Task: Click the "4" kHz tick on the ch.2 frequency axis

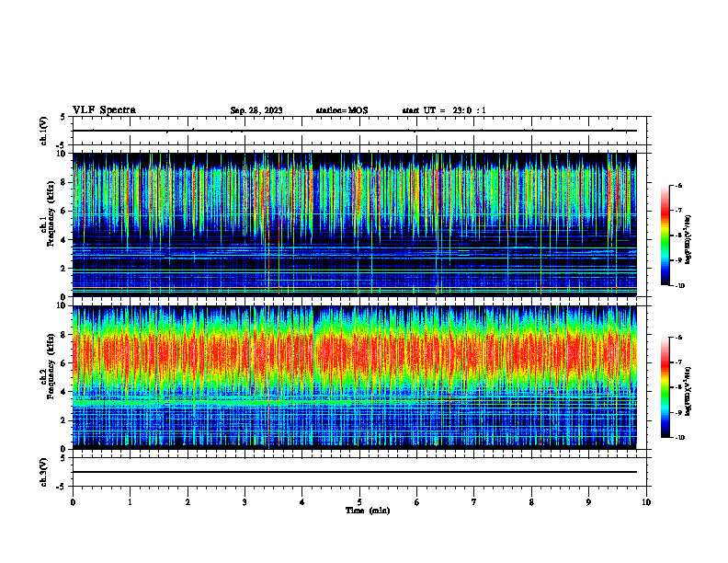Action: click(64, 392)
